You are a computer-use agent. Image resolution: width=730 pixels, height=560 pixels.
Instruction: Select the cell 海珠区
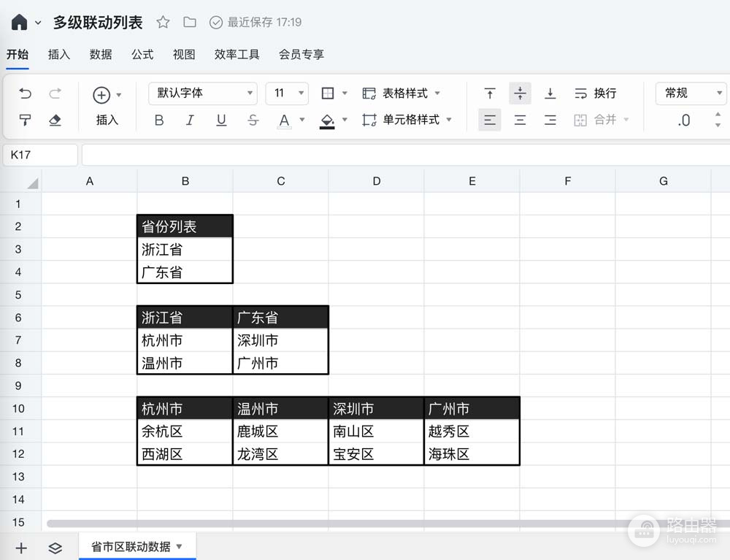(472, 454)
